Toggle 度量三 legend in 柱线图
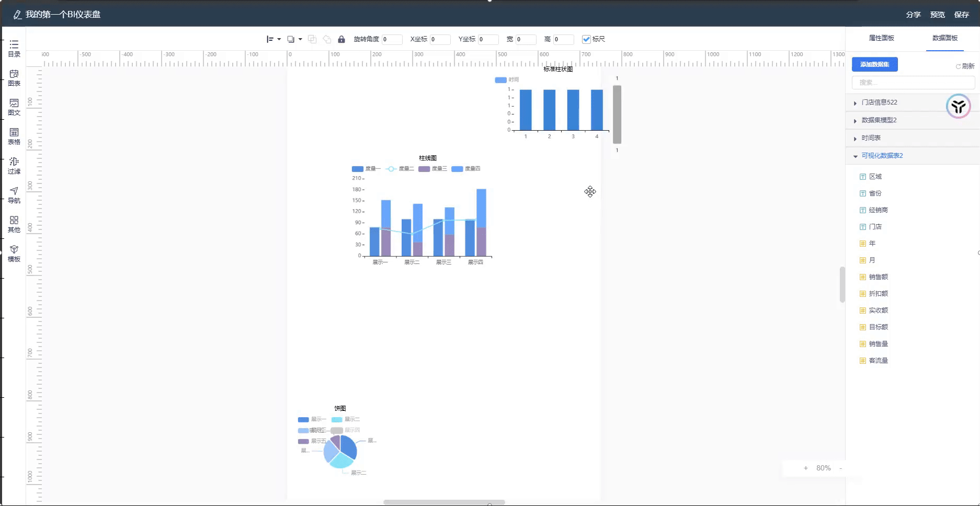The width and height of the screenshot is (980, 506). coord(433,169)
